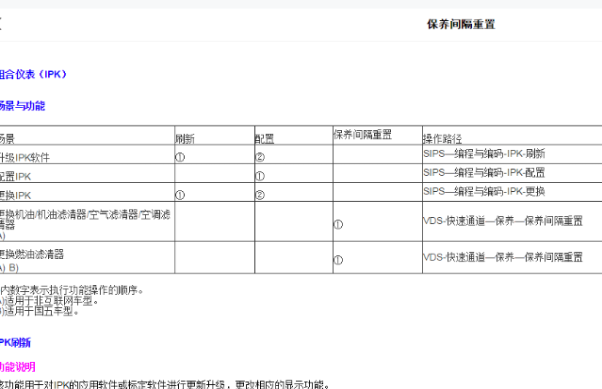This screenshot has height=389, width=602.
Task: Click ① in 刷新 column of 升级IPK软件 row
Action: (x=180, y=157)
